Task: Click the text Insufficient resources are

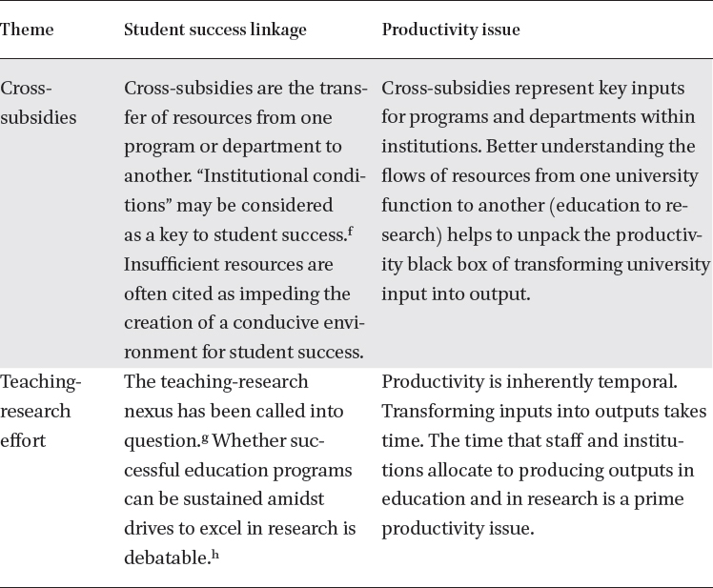Action: point(228,264)
